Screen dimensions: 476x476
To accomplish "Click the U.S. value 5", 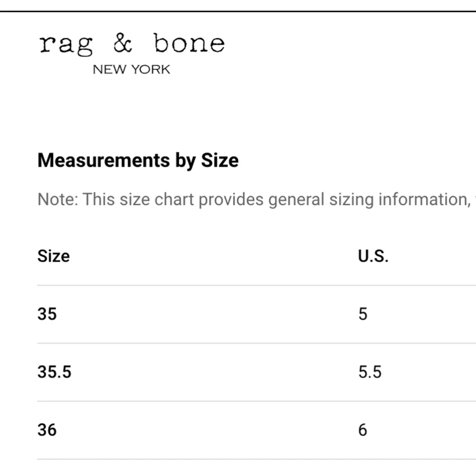I will (x=363, y=314).
